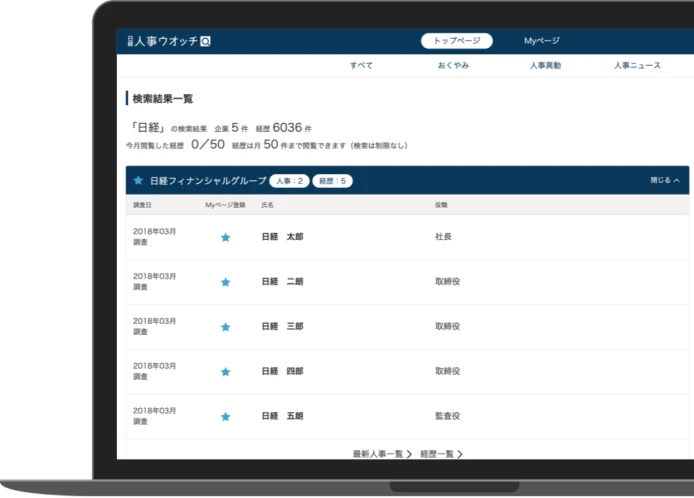Go to 人事ニュース category
The width and height of the screenshot is (694, 498).
[x=637, y=65]
